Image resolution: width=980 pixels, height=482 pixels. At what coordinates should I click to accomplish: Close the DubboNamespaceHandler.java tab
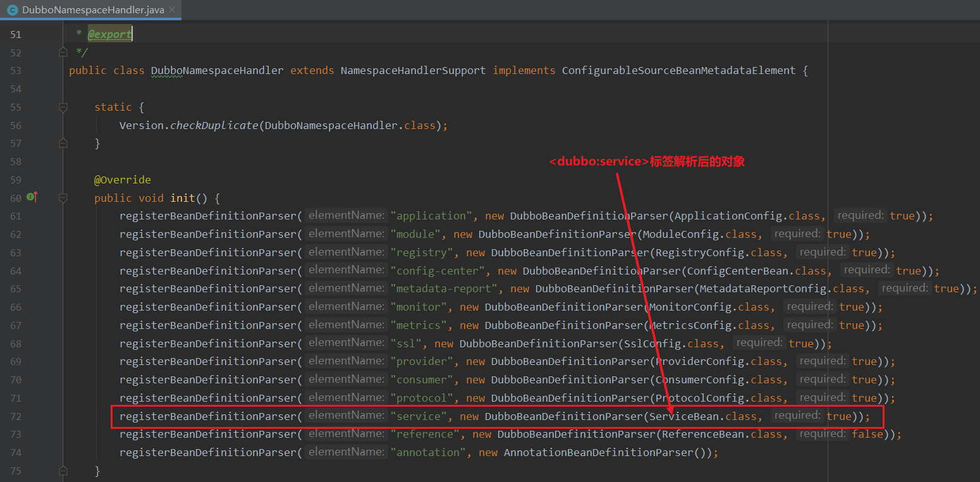tap(173, 10)
